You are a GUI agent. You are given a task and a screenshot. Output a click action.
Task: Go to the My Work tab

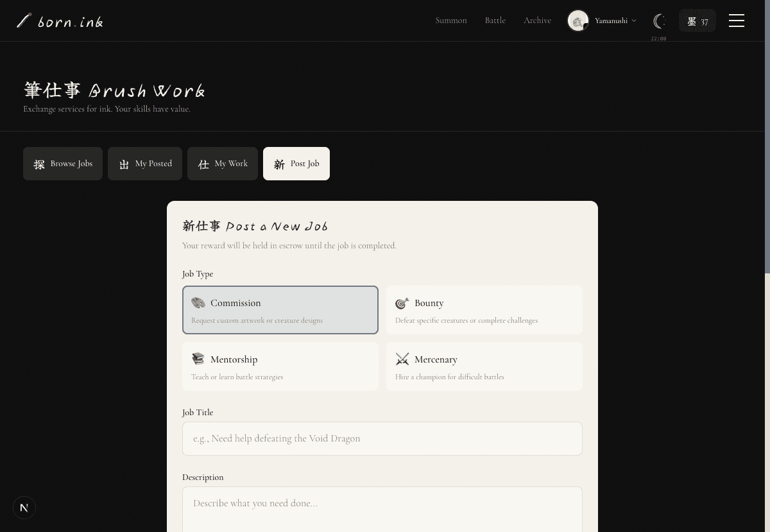[223, 164]
